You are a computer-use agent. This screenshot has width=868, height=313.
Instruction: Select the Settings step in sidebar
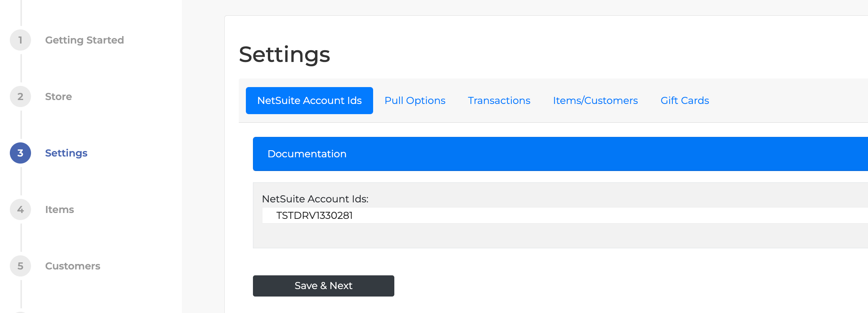click(66, 153)
